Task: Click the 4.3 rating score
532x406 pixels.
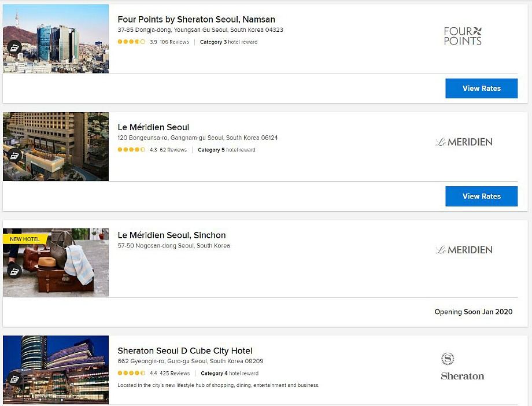Action: (153, 150)
